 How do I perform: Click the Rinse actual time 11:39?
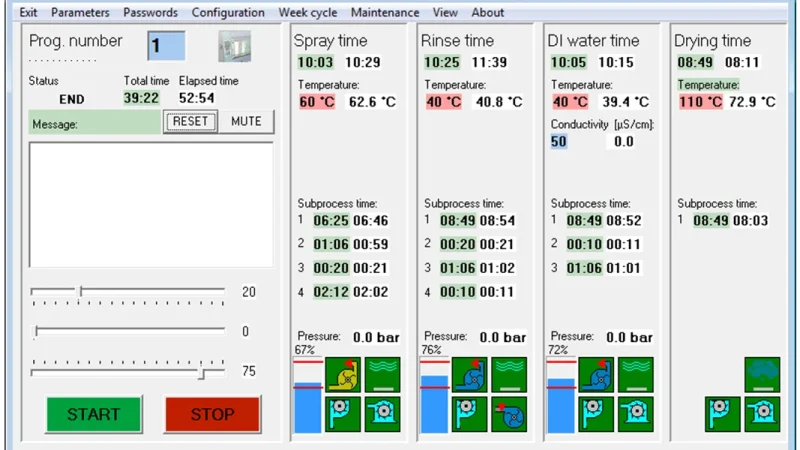point(489,62)
